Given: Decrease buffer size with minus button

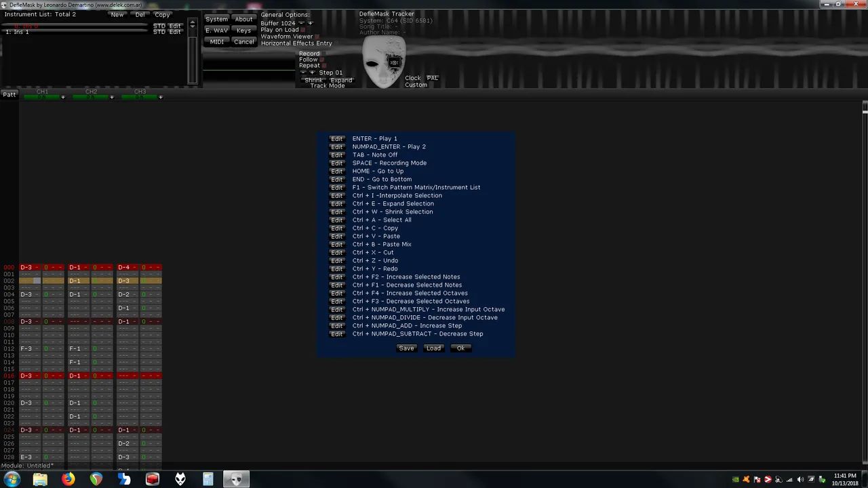Looking at the screenshot, I should click(301, 23).
